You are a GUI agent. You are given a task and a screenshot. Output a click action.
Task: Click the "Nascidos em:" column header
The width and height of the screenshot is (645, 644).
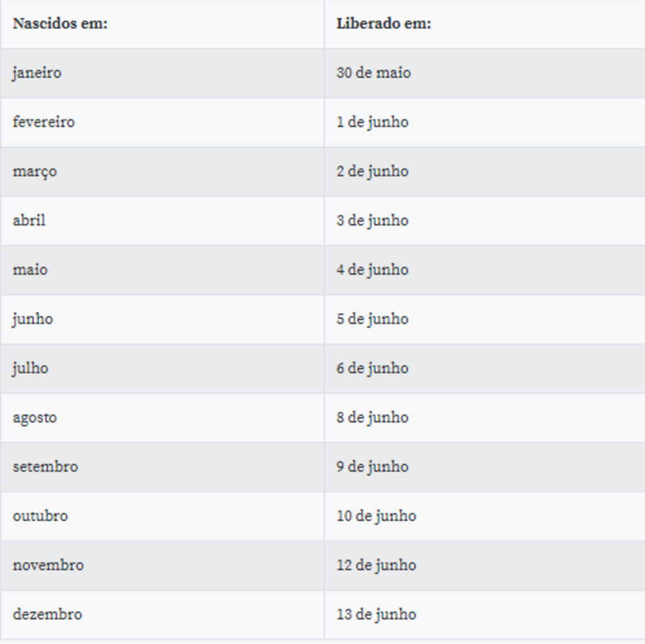[x=60, y=24]
